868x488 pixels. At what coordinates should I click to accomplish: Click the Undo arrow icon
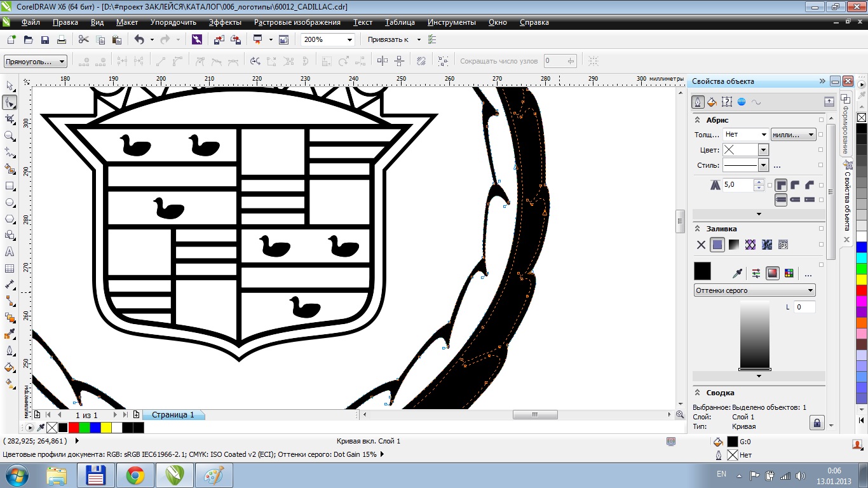[x=139, y=39]
